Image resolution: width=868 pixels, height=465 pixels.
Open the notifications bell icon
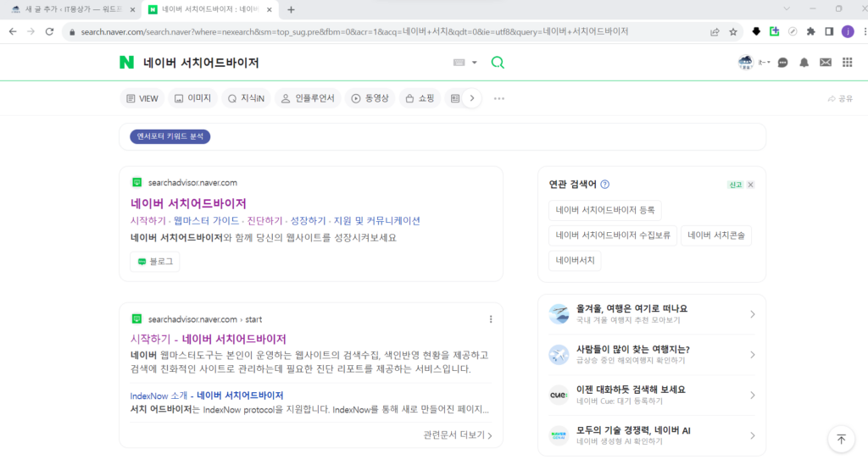pyautogui.click(x=804, y=63)
